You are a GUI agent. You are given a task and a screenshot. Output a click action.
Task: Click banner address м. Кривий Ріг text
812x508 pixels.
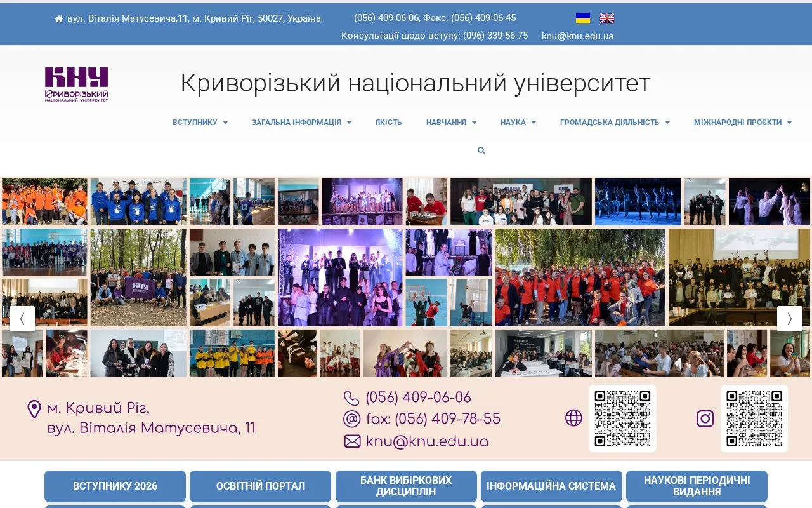pos(98,408)
